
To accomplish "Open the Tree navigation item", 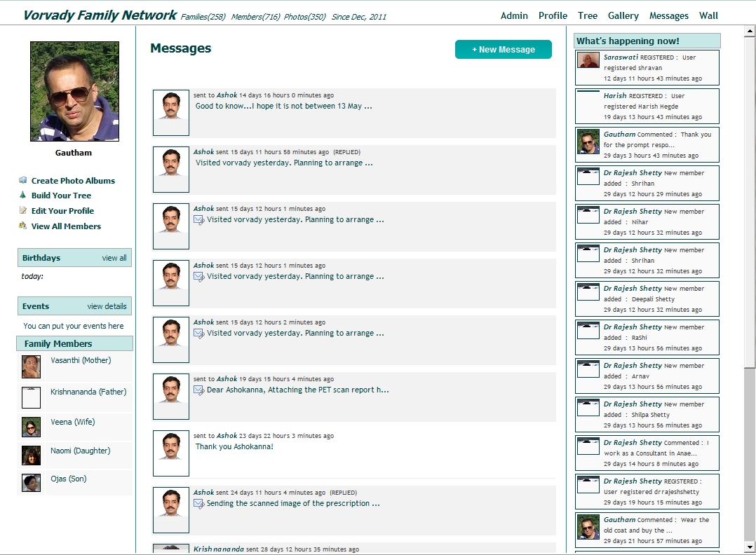I will click(x=587, y=15).
